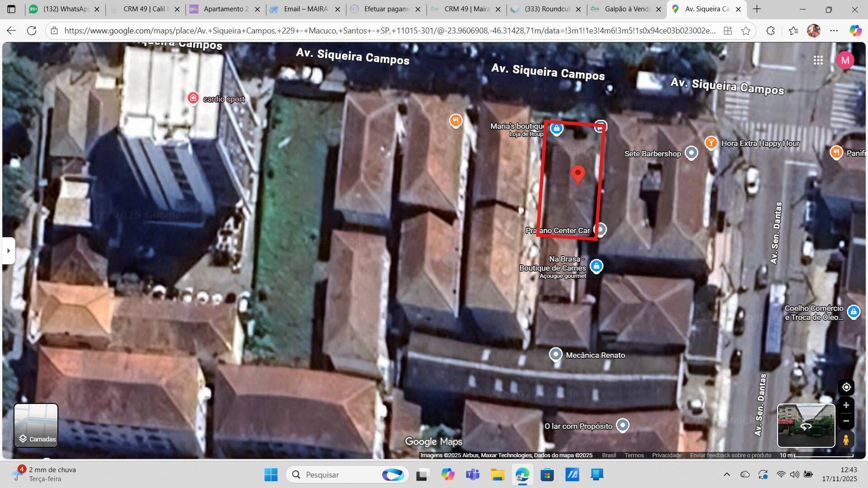Add this page to favorites
The image size is (868, 488).
(x=746, y=31)
